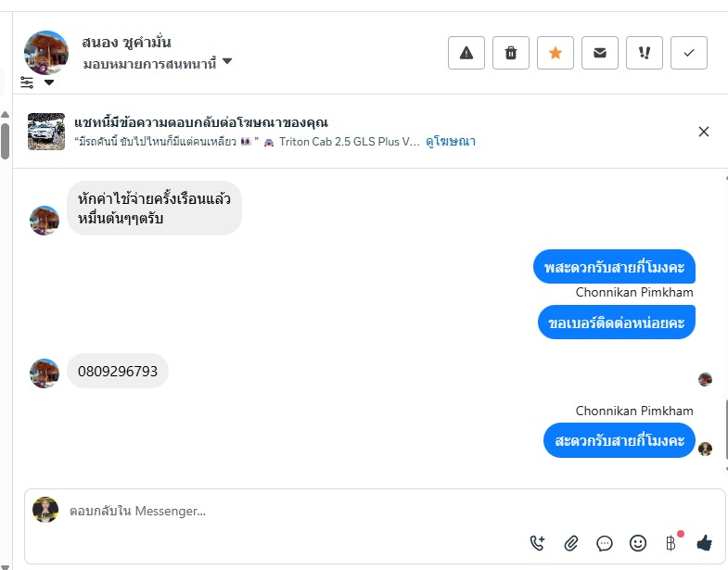Screen dimensions: 728x570
Task: Click the spam warning triangle icon
Action: (466, 53)
